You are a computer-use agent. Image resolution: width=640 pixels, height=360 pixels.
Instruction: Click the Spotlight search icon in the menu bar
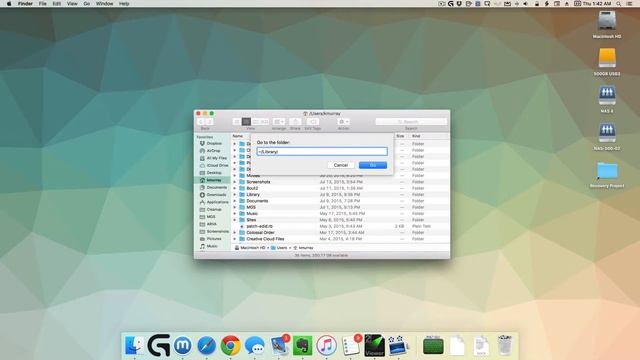(619, 4)
